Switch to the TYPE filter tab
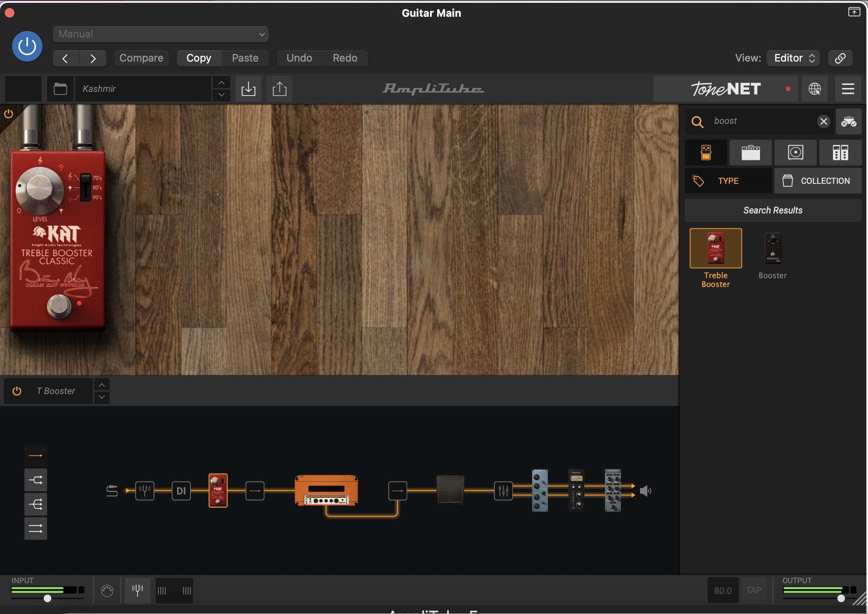 (728, 181)
